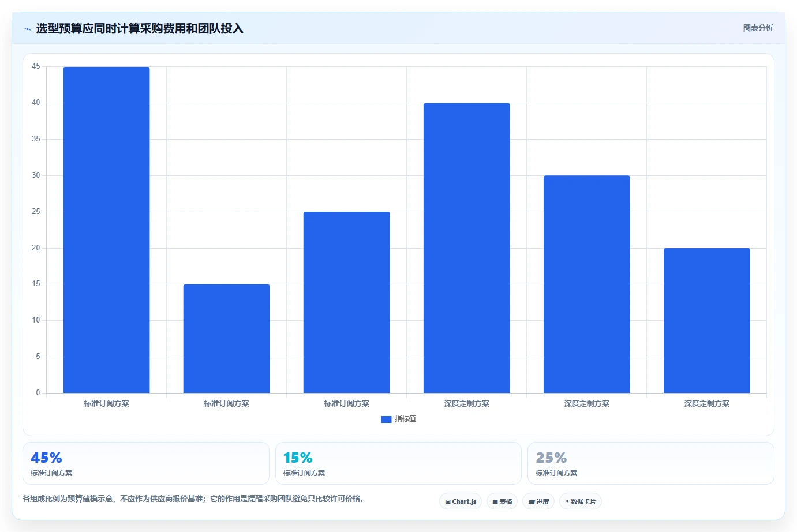Click the square icon in the 表格 chip

(495, 502)
